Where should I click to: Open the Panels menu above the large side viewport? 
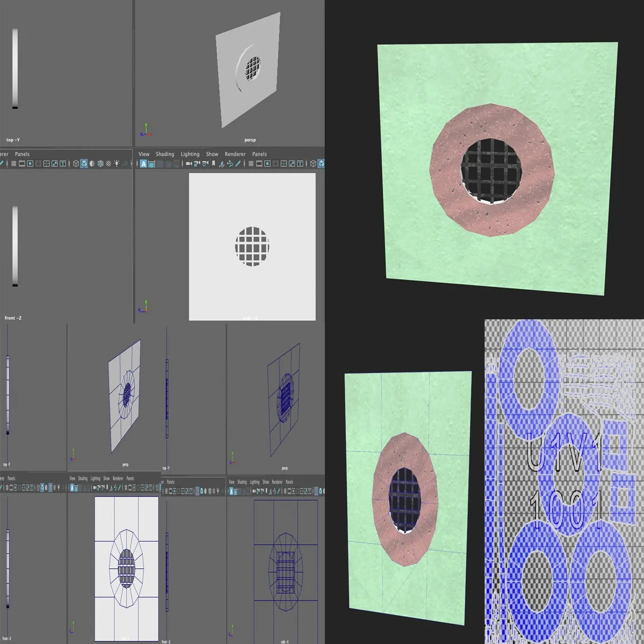(259, 154)
